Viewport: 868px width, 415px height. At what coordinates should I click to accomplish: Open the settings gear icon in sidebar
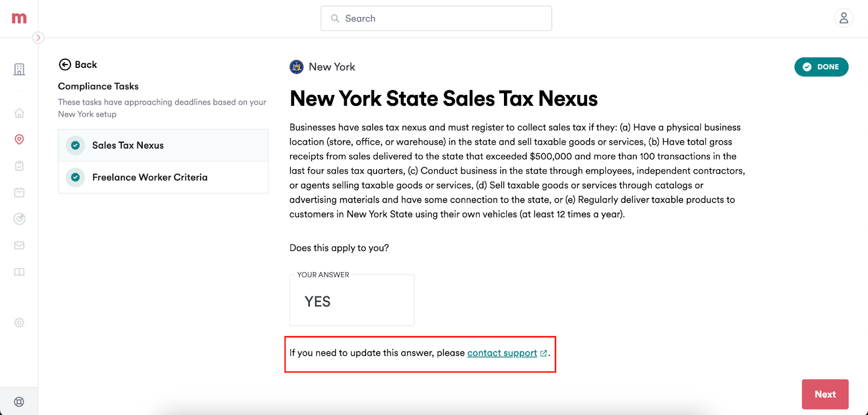(19, 322)
